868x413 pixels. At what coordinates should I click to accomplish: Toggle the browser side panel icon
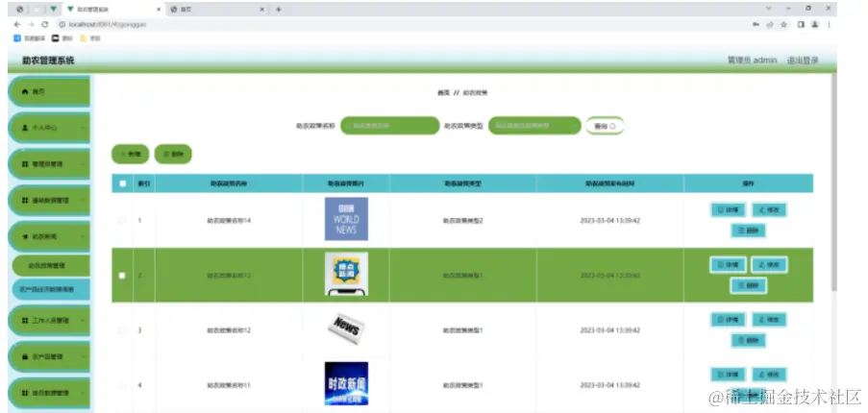[x=801, y=25]
